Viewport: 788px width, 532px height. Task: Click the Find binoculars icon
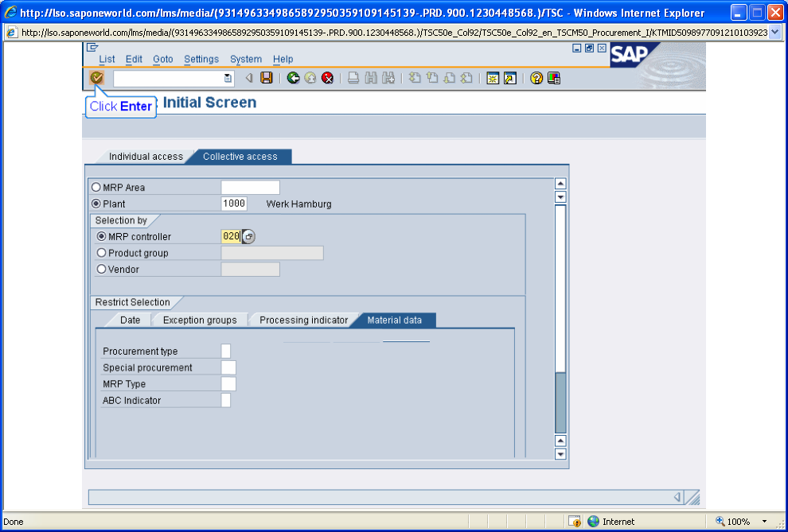(x=371, y=78)
